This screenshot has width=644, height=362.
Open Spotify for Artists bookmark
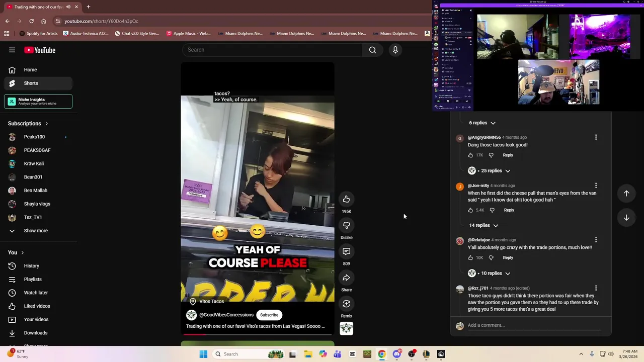[x=38, y=34]
